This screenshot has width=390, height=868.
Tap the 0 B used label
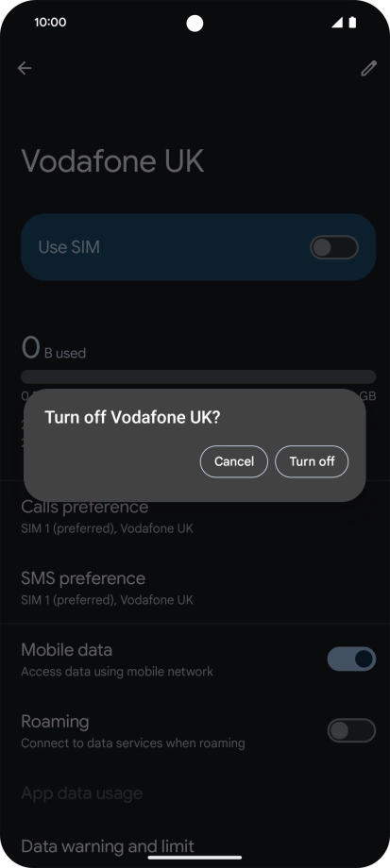(54, 349)
